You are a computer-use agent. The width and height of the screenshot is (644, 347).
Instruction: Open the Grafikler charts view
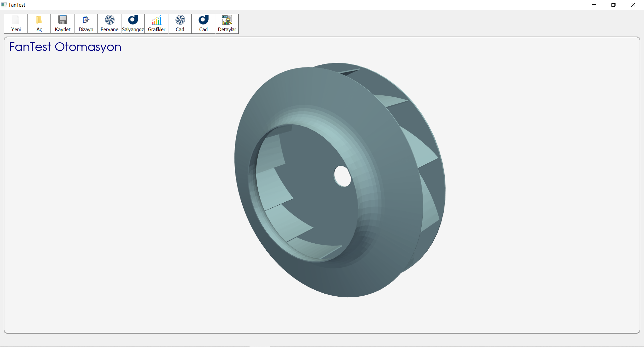(156, 23)
